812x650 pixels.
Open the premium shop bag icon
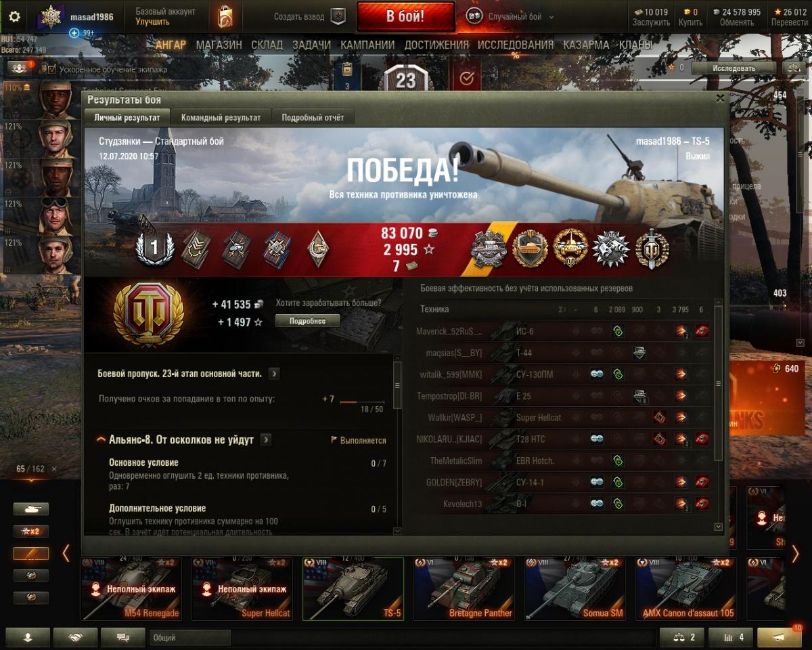point(225,16)
